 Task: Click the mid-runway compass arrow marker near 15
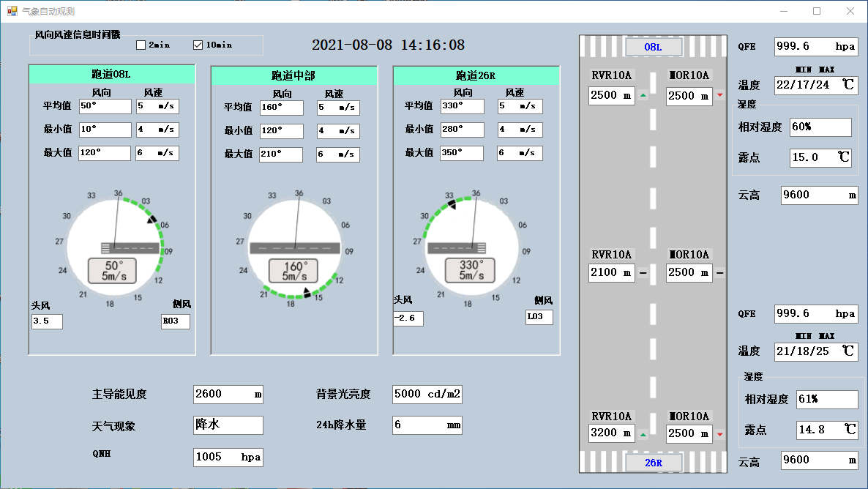[x=307, y=292]
